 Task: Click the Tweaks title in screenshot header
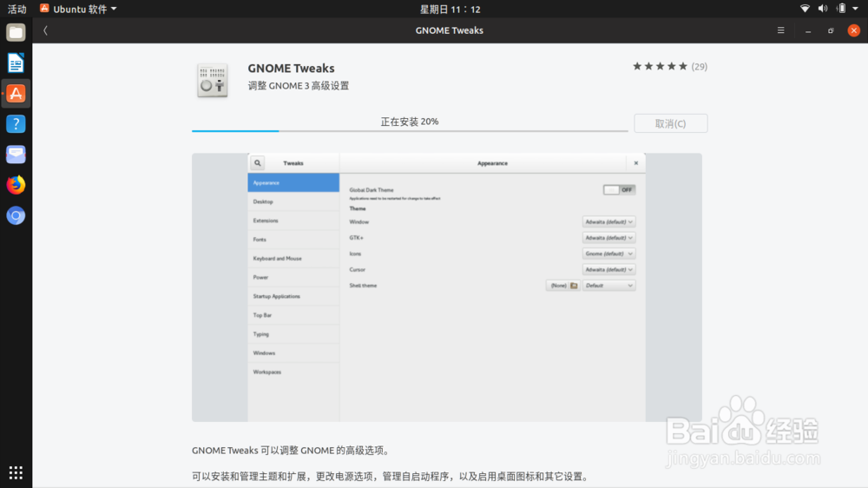(293, 163)
